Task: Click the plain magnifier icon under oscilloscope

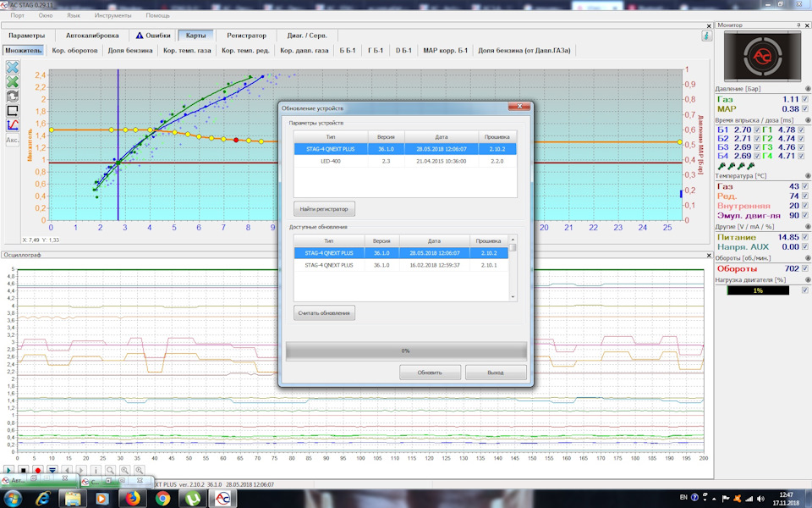Action: 110,470
